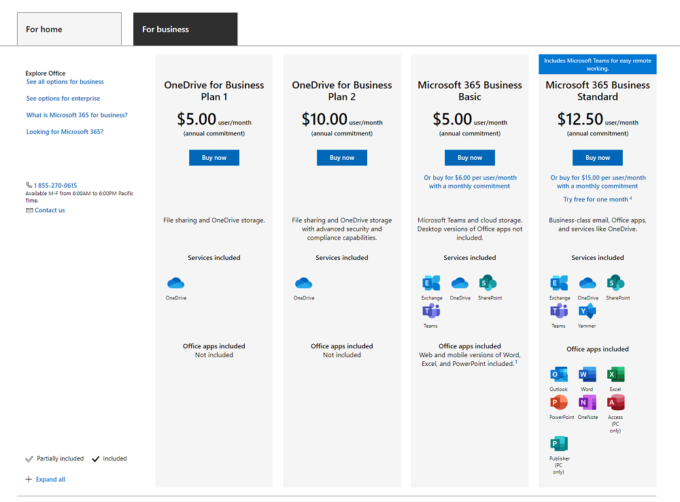The height and width of the screenshot is (502, 680).
Task: Click the OneDrive for Business Plan 1 title
Action: click(214, 91)
